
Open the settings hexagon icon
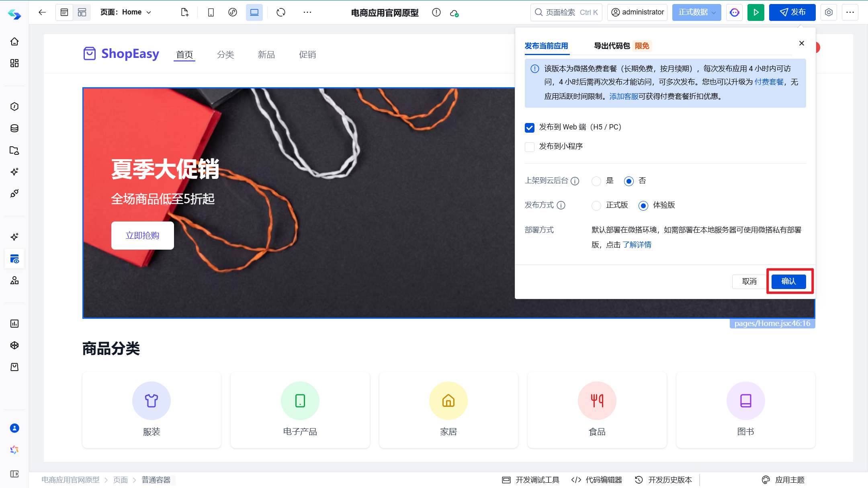pos(829,12)
